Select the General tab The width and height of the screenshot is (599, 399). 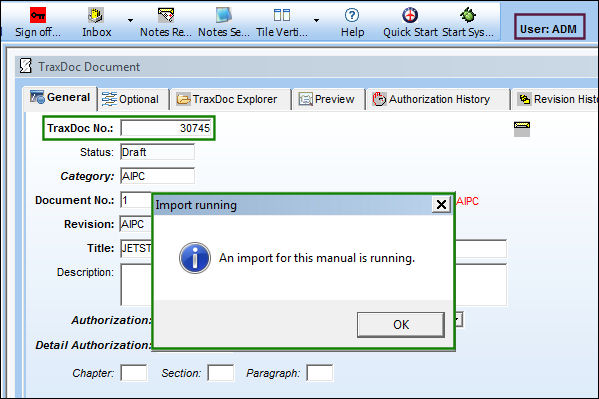pyautogui.click(x=60, y=98)
